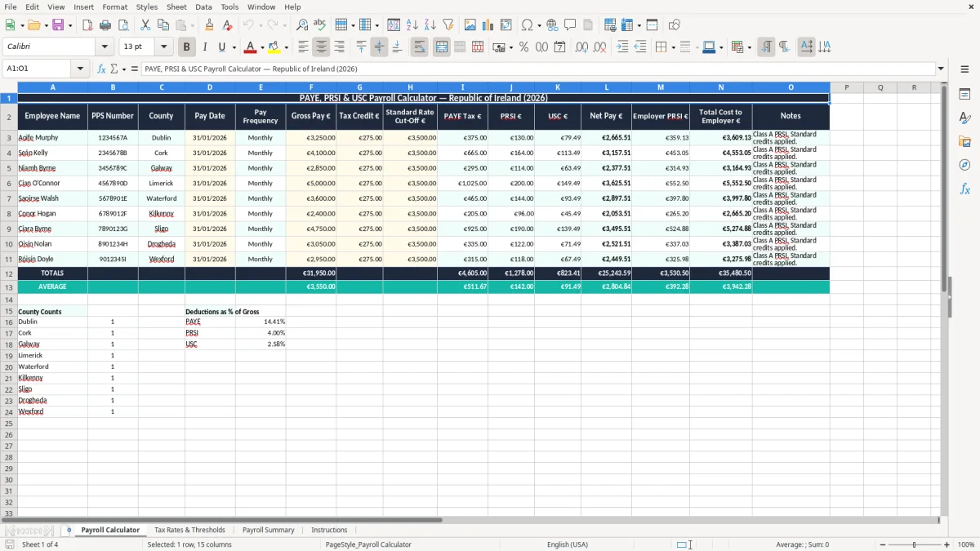Switch to Tax Rates & Thresholds sheet tab
Screen dimensions: 980x551
(189, 530)
